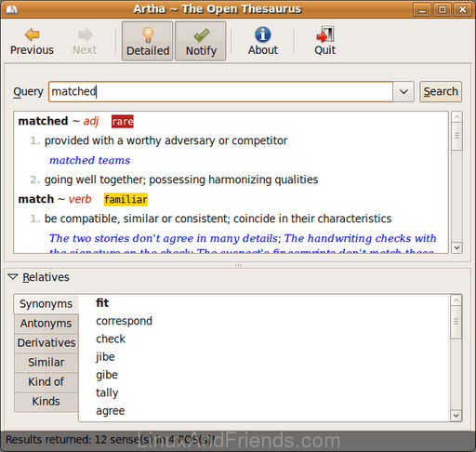This screenshot has height=452, width=476.
Task: Select synonym 'jibe'
Action: (105, 357)
